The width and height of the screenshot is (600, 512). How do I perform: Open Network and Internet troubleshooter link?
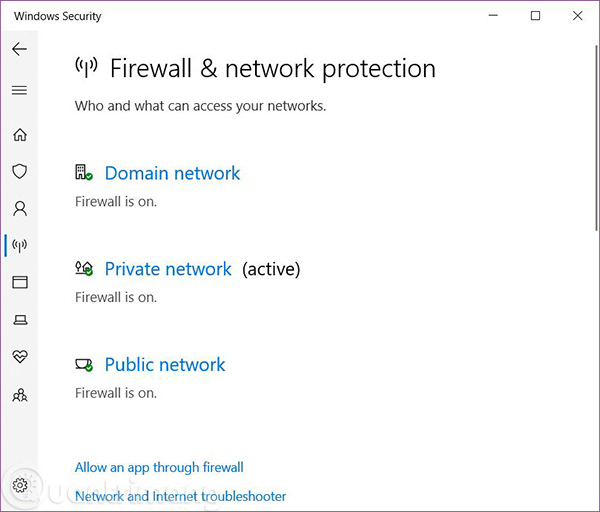[181, 496]
